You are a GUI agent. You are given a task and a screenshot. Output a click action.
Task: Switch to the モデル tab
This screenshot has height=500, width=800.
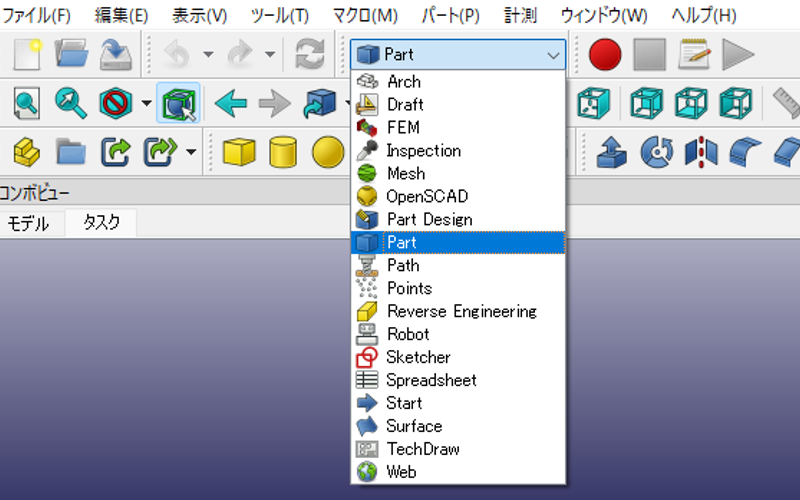click(x=28, y=223)
